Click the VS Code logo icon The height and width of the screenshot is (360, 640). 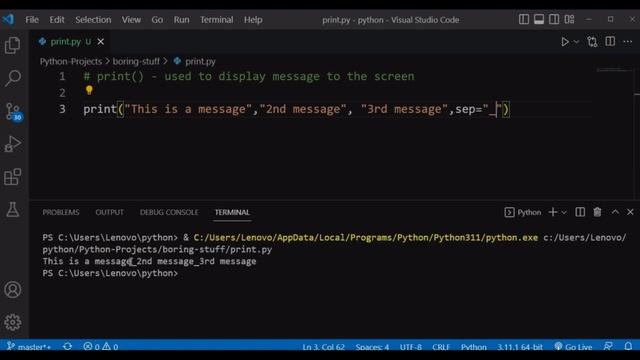click(8, 19)
